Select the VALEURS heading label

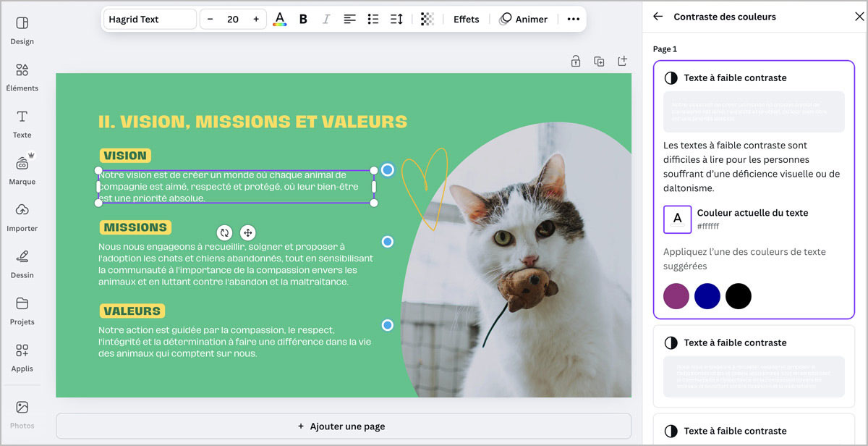[x=132, y=311]
